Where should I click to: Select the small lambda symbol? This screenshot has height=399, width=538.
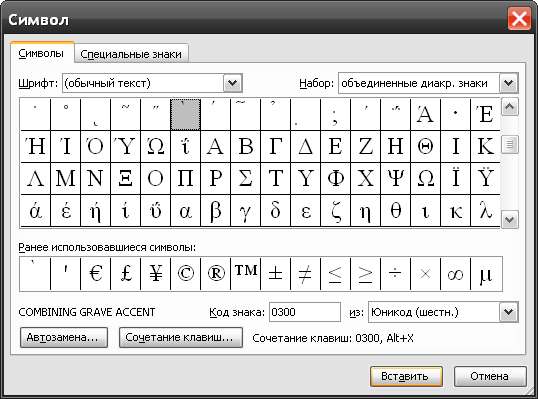[x=486, y=210]
